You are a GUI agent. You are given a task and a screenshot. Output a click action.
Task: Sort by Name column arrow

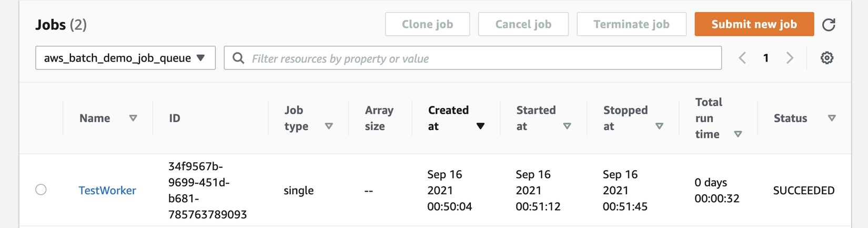(x=133, y=118)
